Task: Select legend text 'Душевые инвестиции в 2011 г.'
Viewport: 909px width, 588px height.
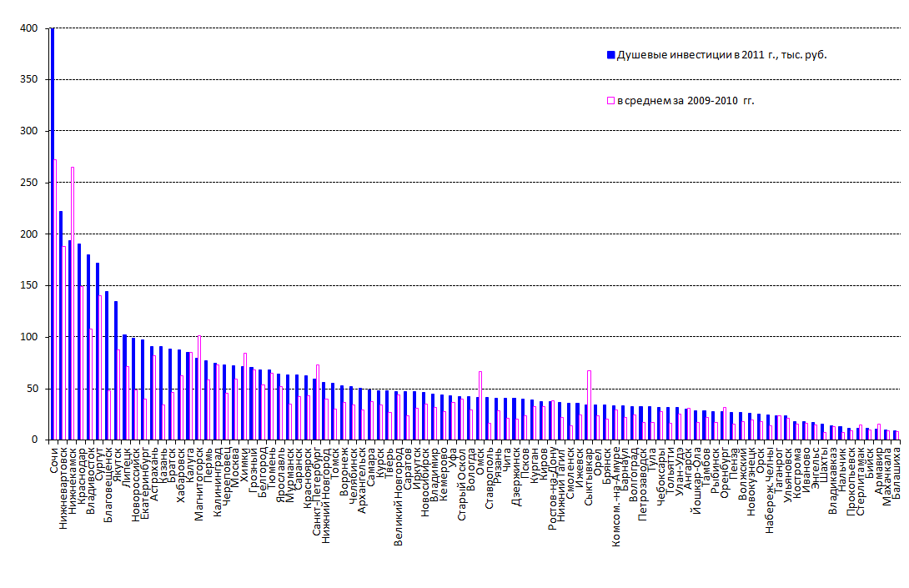Action: click(x=721, y=55)
